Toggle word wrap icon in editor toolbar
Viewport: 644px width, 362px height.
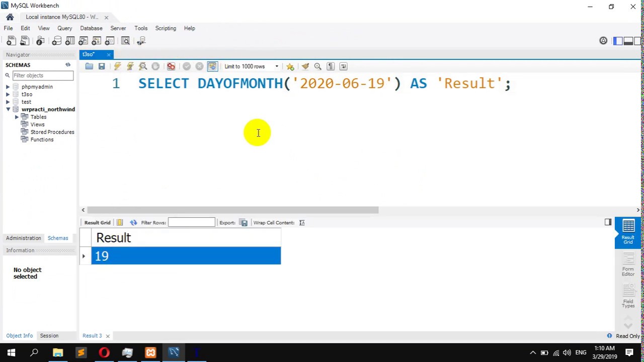point(343,66)
